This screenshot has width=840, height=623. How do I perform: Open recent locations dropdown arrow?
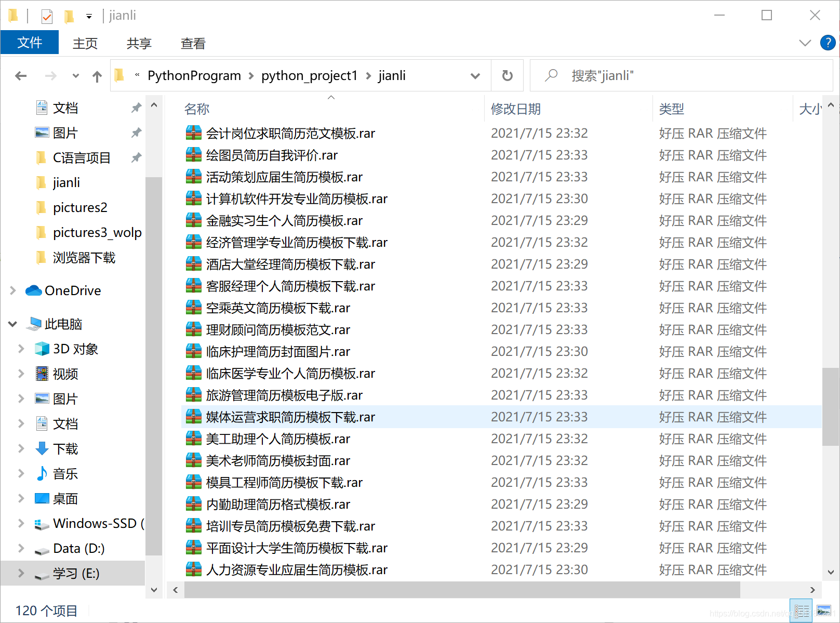coord(76,76)
